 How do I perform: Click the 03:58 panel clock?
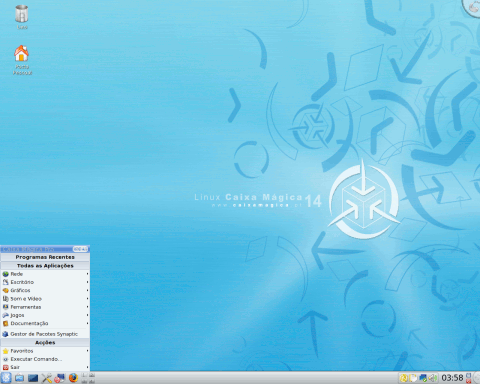click(452, 378)
